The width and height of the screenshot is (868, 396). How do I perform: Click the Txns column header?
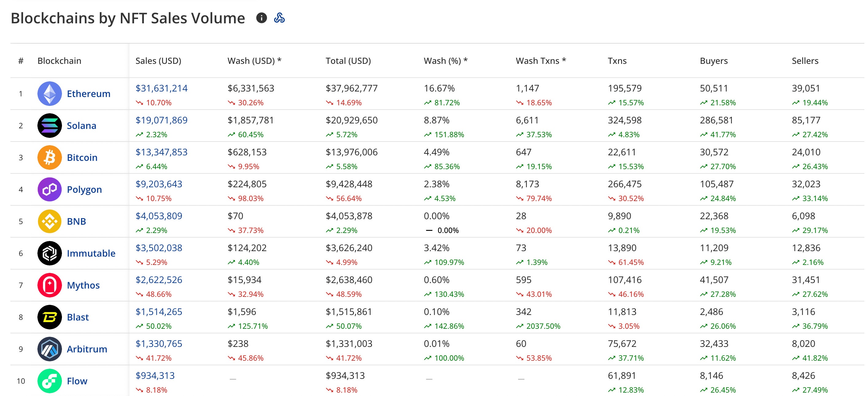click(x=617, y=61)
